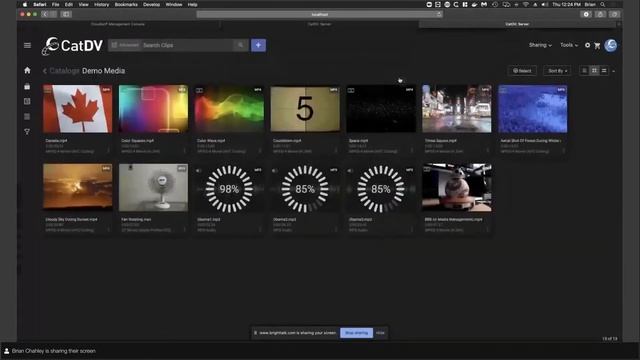Click the speaker badge on Obama1.mp3 thumbnail
The height and width of the screenshot is (360, 640).
pos(199,171)
